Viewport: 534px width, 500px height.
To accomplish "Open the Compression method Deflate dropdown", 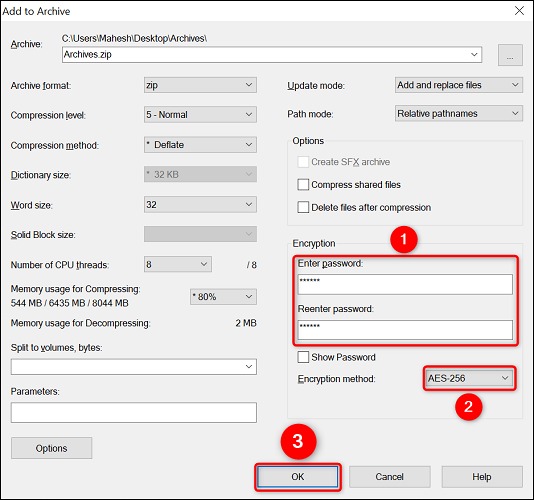I will tap(200, 144).
